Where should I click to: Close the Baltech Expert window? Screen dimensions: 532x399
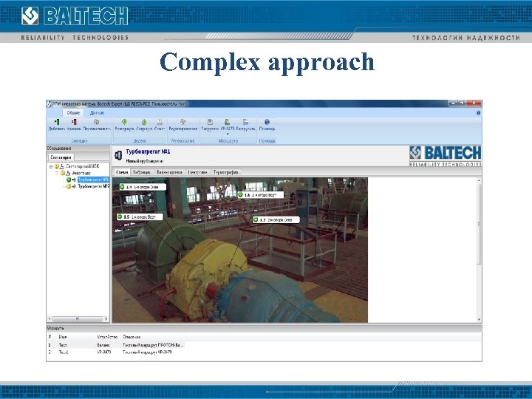point(474,103)
